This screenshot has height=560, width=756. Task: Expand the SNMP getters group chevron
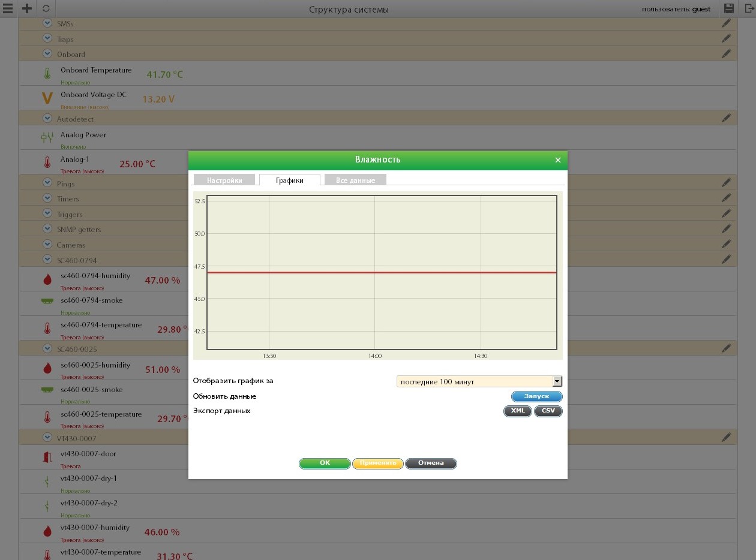click(x=47, y=228)
